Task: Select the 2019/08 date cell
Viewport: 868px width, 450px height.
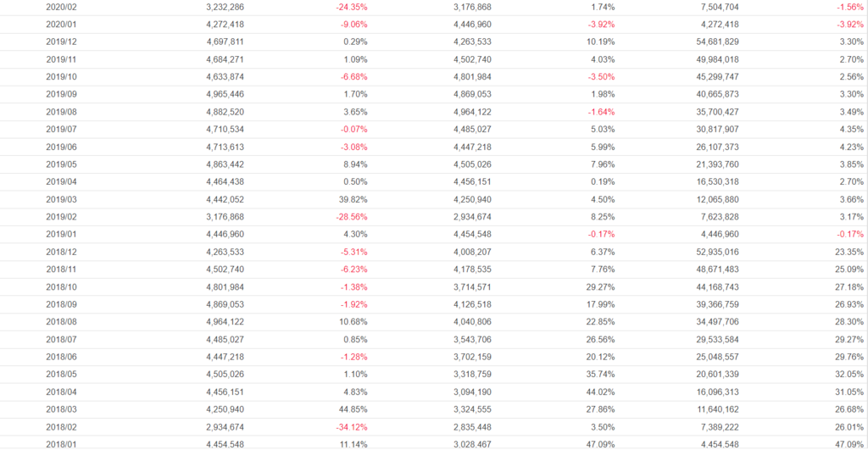Action: [61, 112]
